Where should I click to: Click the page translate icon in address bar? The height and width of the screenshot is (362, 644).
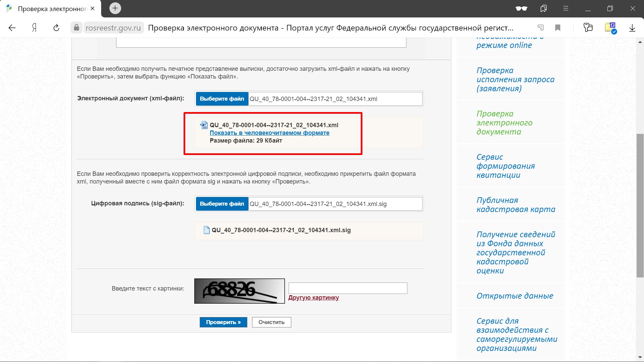click(x=541, y=28)
